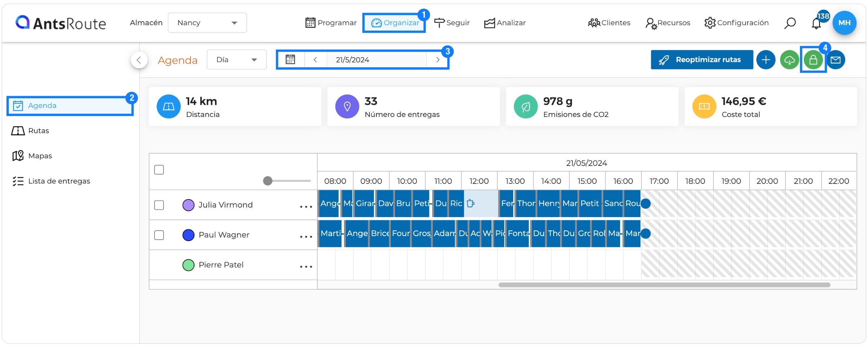Viewport: 868px width, 348px height.
Task: Go to the next day arrow
Action: click(438, 60)
